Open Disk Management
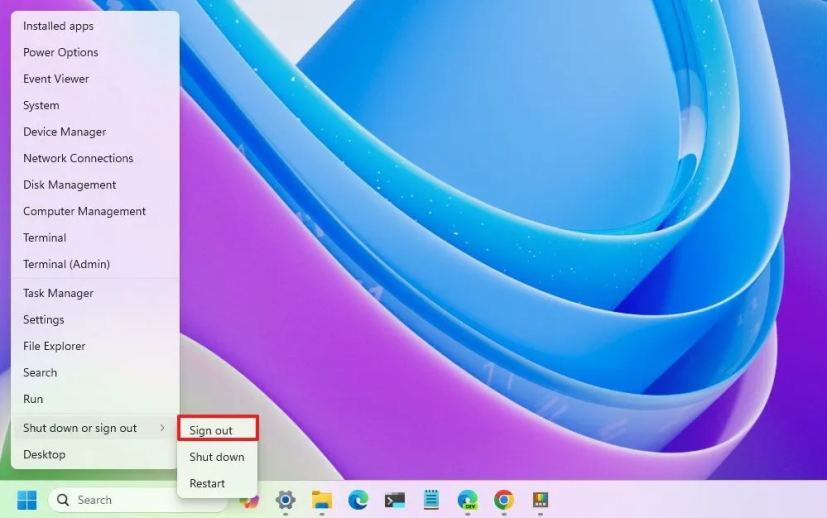 point(95,185)
